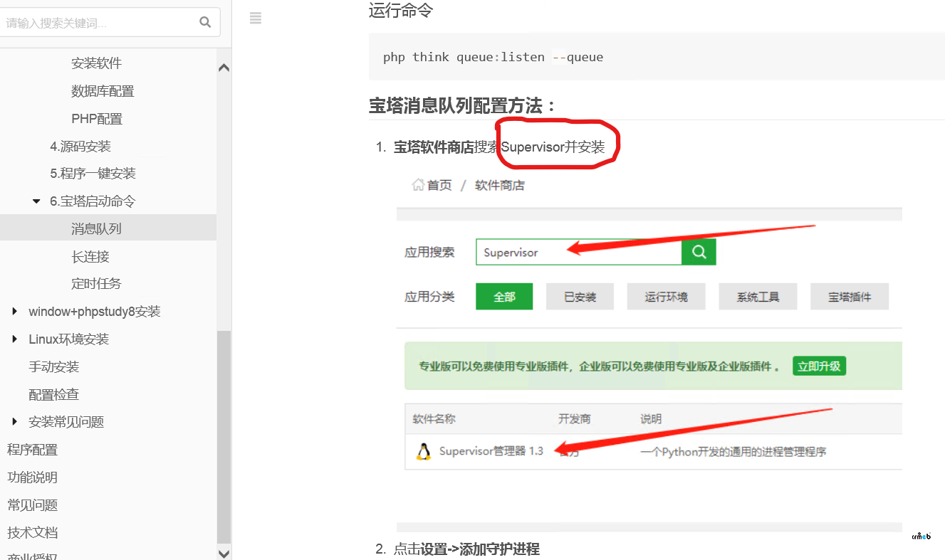The height and width of the screenshot is (560, 945).
Task: Click the sidebar vertical scrollbar thumb
Action: (224, 437)
